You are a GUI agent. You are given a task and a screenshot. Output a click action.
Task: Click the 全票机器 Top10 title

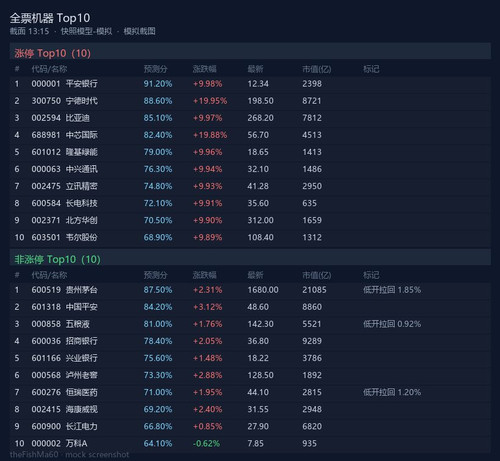click(x=50, y=18)
